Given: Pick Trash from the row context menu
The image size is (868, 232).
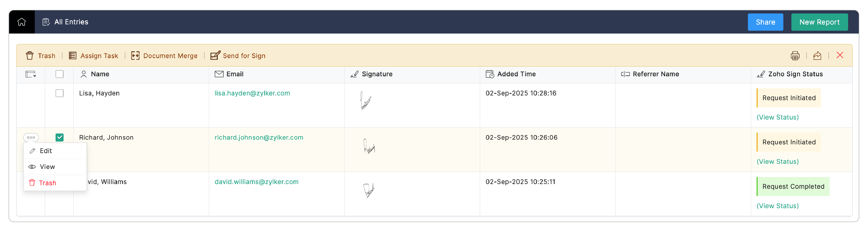Looking at the screenshot, I should [x=55, y=183].
